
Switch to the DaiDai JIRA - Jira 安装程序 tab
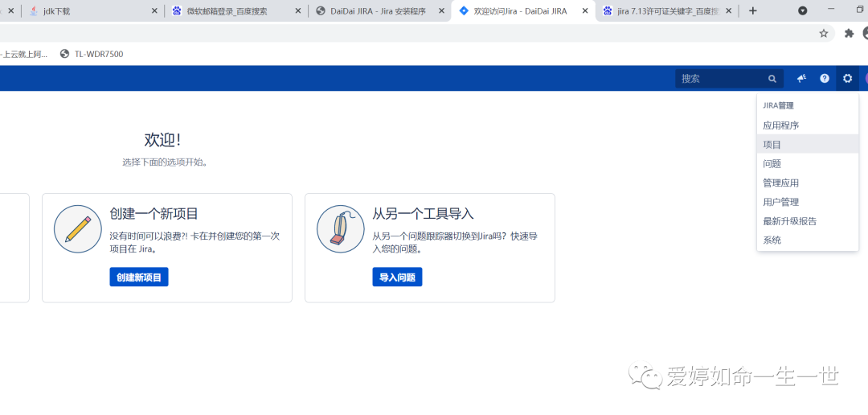pos(379,10)
